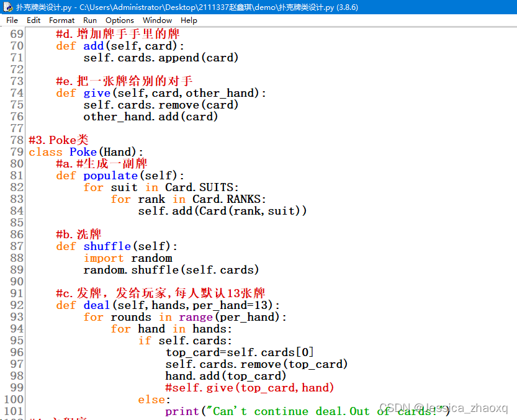Click line number 78 in the margin
This screenshot has width=517, height=420.
[17, 140]
